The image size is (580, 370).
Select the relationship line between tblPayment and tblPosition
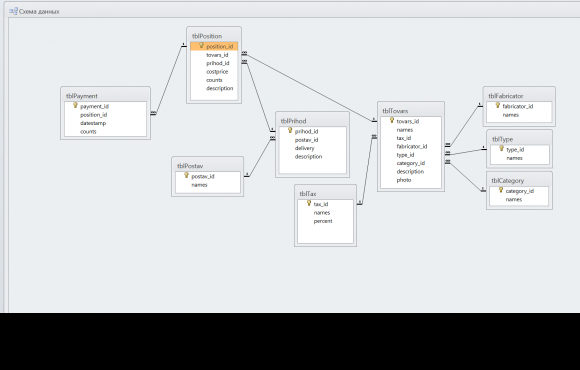[x=168, y=80]
